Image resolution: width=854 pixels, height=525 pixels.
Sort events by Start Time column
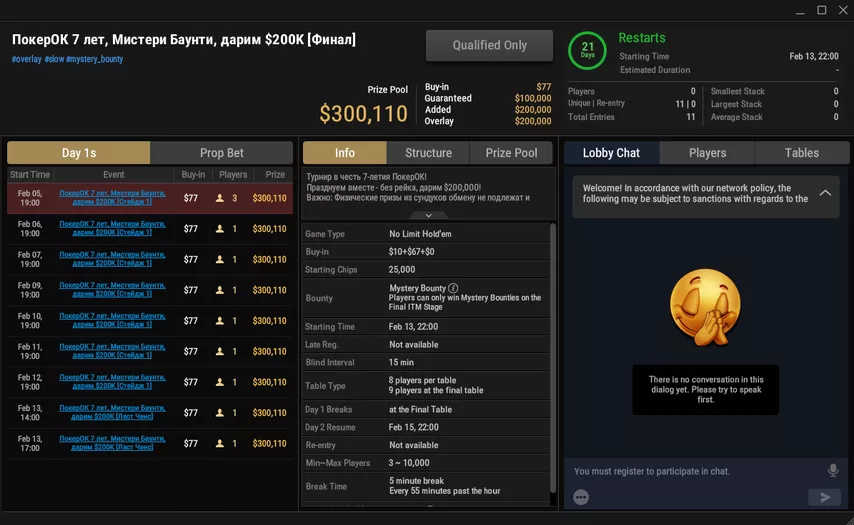[x=30, y=175]
